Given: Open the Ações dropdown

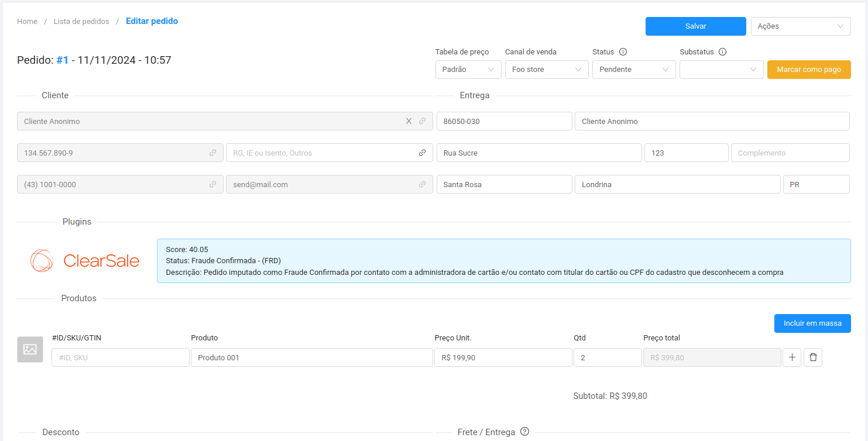Looking at the screenshot, I should pyautogui.click(x=801, y=26).
